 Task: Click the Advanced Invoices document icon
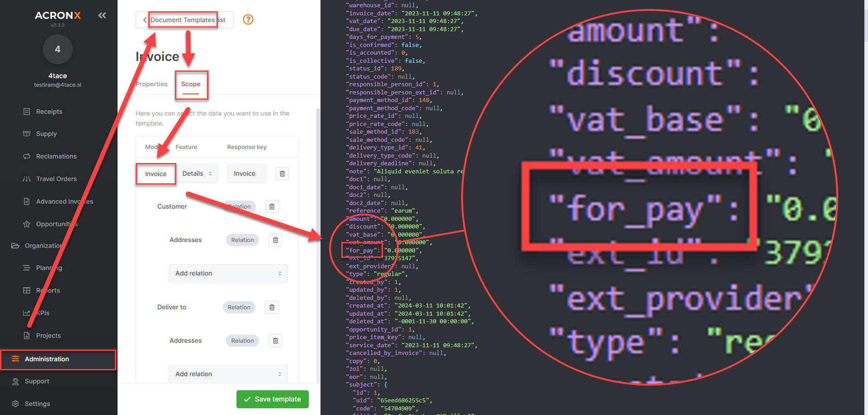[x=27, y=201]
